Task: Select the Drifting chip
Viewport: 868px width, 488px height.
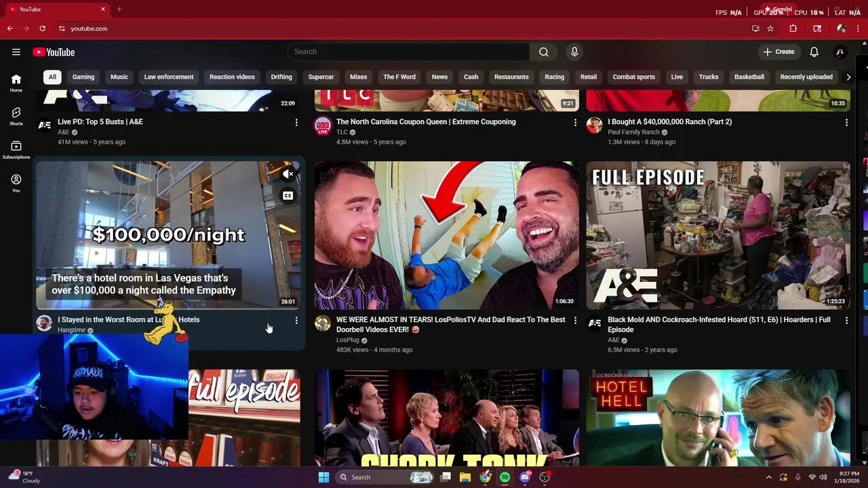Action: [x=281, y=77]
